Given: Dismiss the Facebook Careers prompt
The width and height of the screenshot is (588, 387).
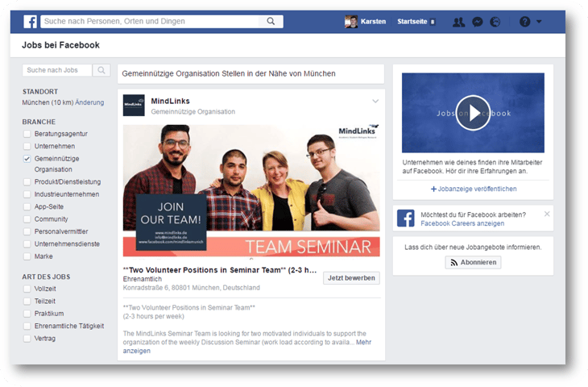Looking at the screenshot, I should coord(547,214).
